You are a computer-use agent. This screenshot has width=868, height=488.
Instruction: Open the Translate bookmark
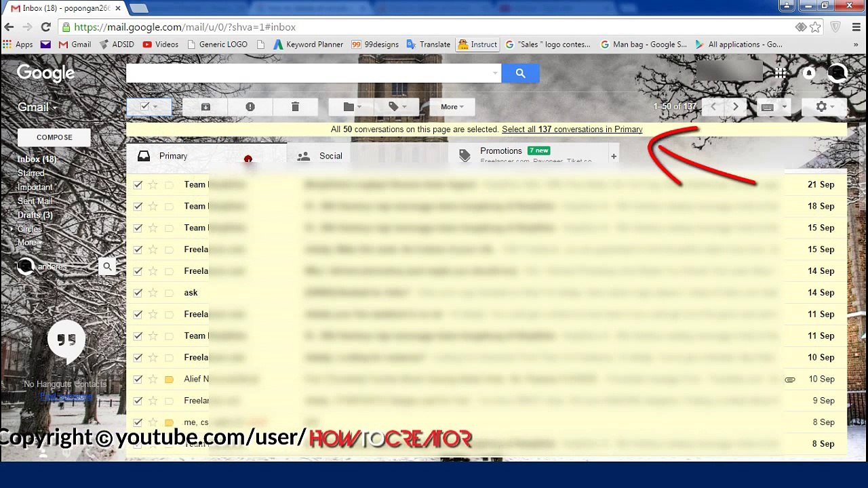pos(429,45)
